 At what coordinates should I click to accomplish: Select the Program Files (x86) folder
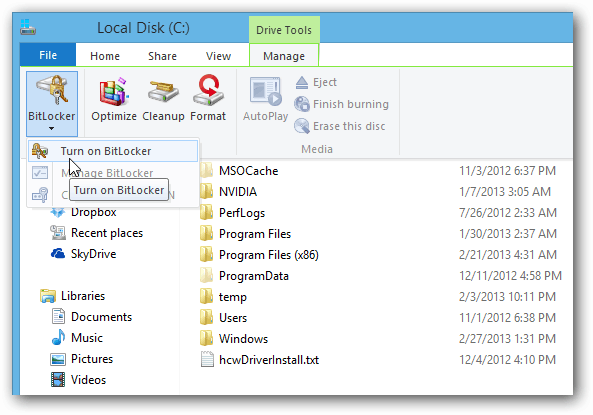(x=269, y=255)
